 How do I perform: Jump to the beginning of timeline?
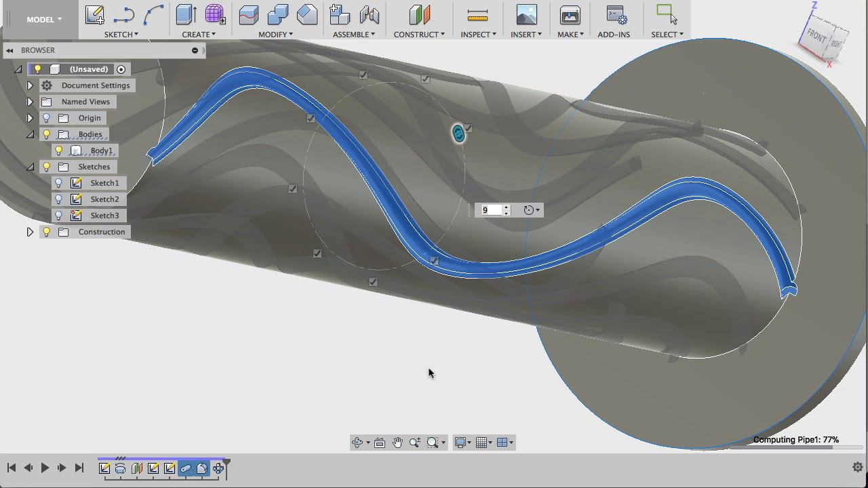point(12,468)
